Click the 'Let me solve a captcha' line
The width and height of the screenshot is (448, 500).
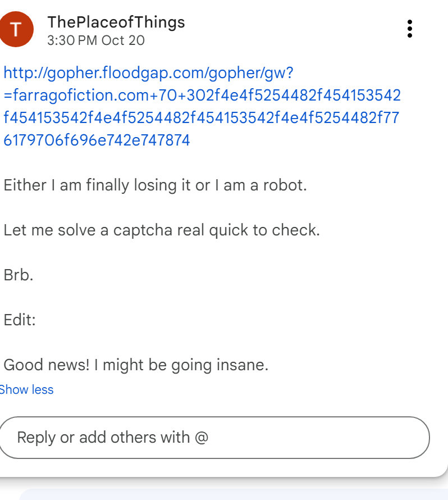tap(161, 230)
